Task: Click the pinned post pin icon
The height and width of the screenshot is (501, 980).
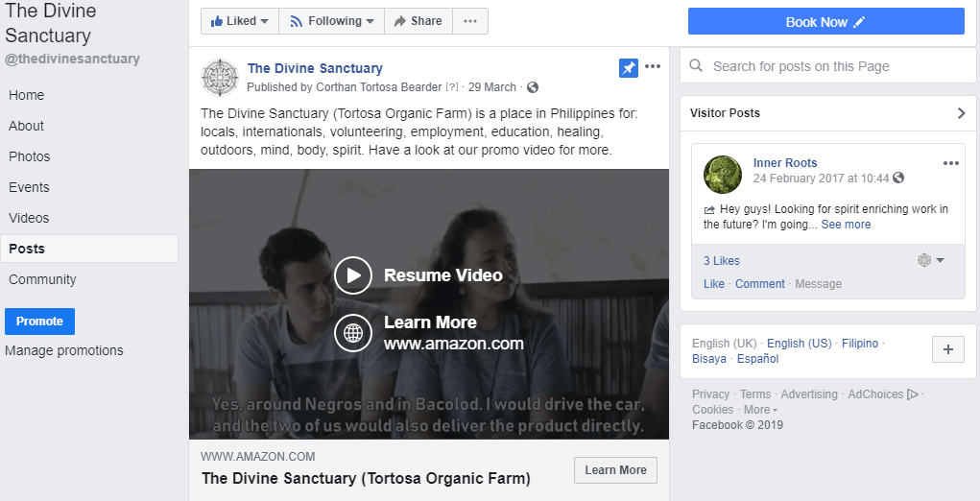Action: point(628,67)
